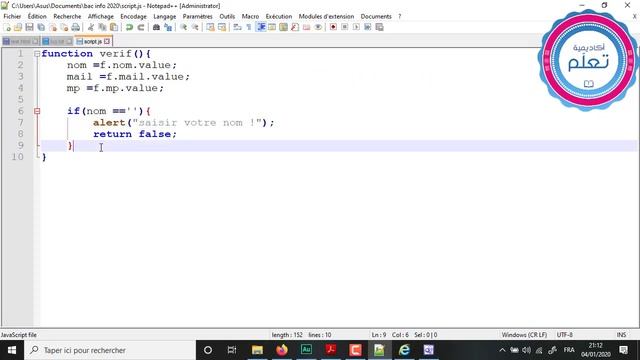Click line number 5 in the margin
The height and width of the screenshot is (360, 640).
(x=20, y=100)
